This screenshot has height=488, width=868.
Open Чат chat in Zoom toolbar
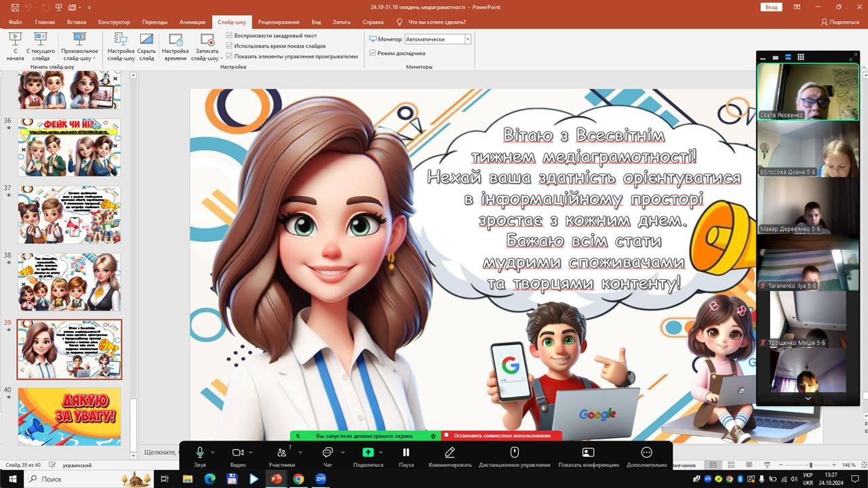click(x=328, y=456)
